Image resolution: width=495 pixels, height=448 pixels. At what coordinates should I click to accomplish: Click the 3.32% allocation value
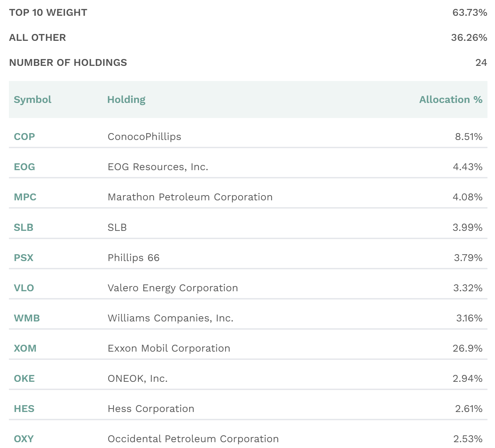[468, 288]
